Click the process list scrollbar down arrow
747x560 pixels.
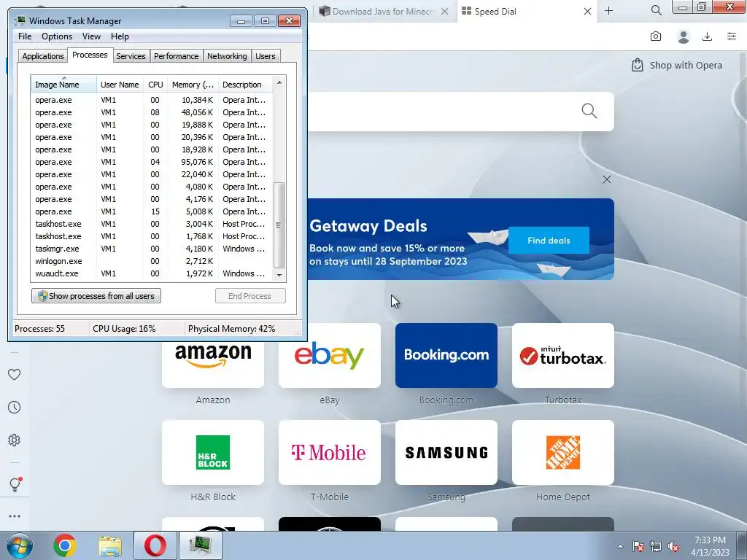279,275
